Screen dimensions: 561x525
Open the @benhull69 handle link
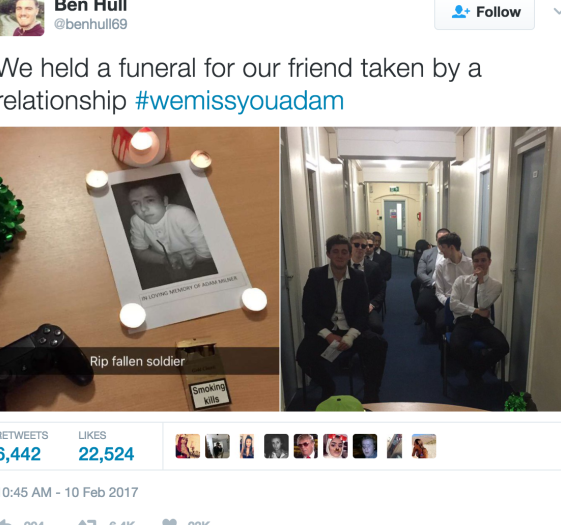click(91, 24)
